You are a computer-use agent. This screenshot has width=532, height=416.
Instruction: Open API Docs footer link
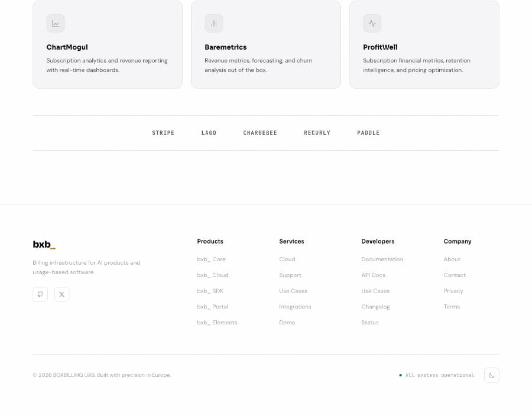coord(374,275)
